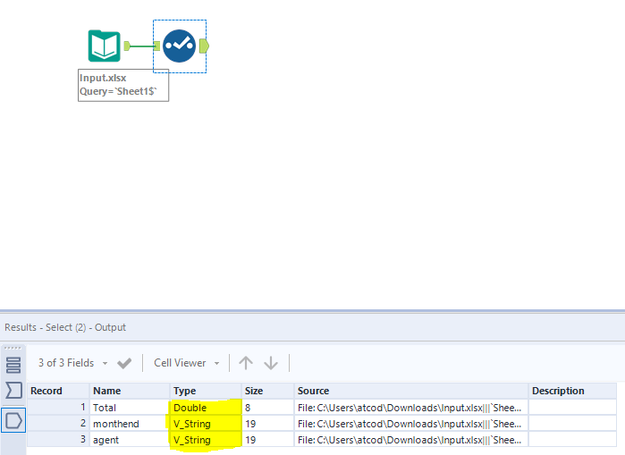Select the Double type cell
Viewport: 625px width, 455px height.
coord(205,408)
